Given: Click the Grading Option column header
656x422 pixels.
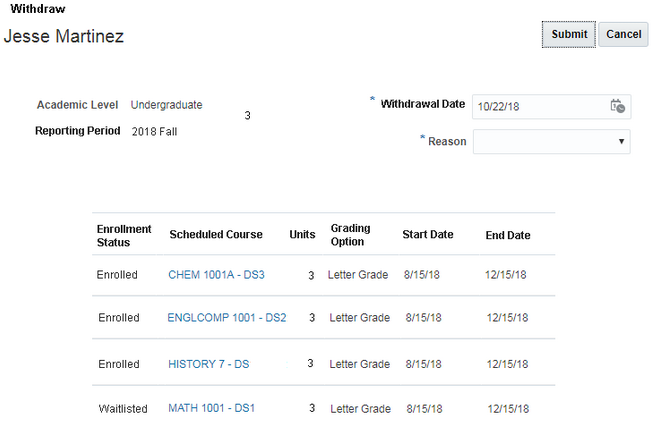Looking at the screenshot, I should pos(348,235).
